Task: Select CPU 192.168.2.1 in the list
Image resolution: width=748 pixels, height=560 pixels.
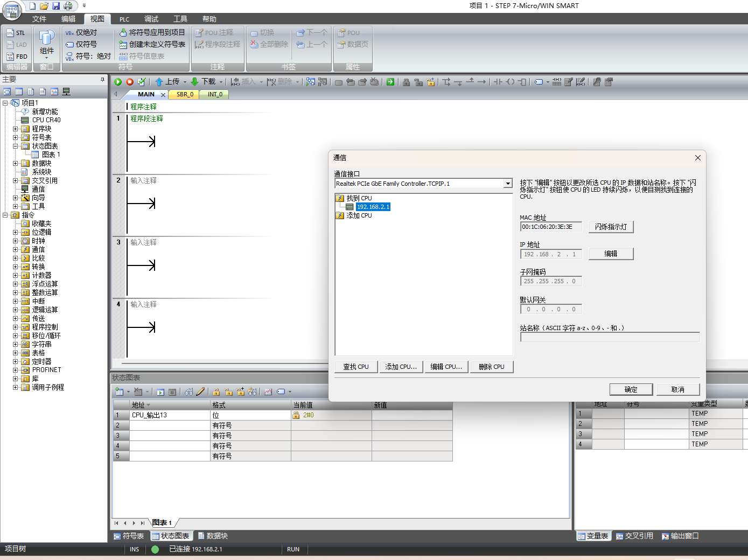Action: click(373, 207)
